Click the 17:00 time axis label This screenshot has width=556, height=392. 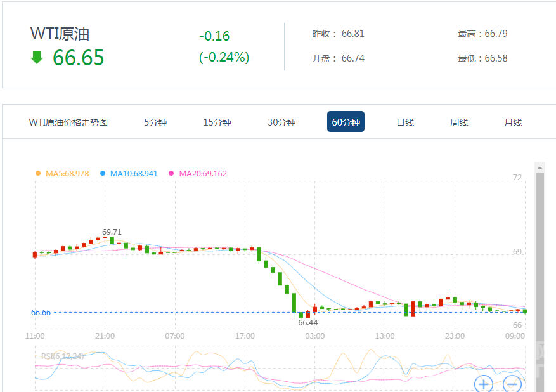(245, 336)
